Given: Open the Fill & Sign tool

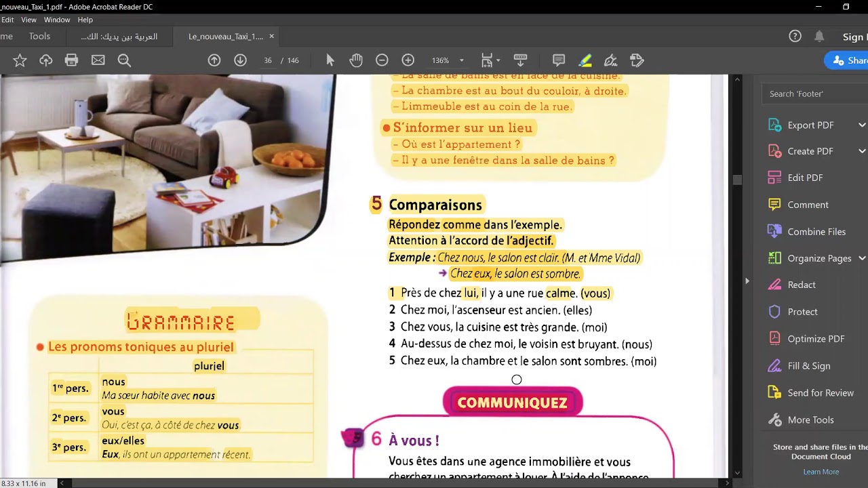Looking at the screenshot, I should point(808,366).
